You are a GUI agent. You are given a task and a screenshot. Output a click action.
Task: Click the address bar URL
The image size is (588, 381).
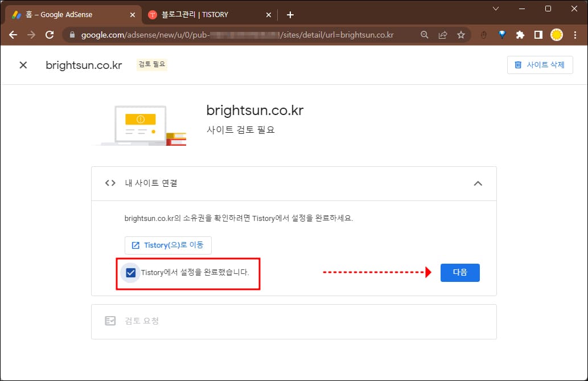(x=237, y=35)
